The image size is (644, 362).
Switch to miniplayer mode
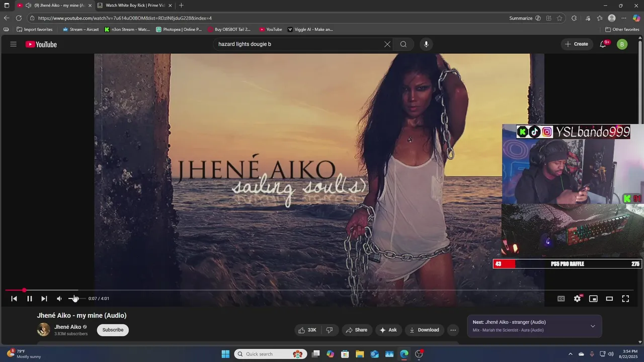tap(593, 299)
